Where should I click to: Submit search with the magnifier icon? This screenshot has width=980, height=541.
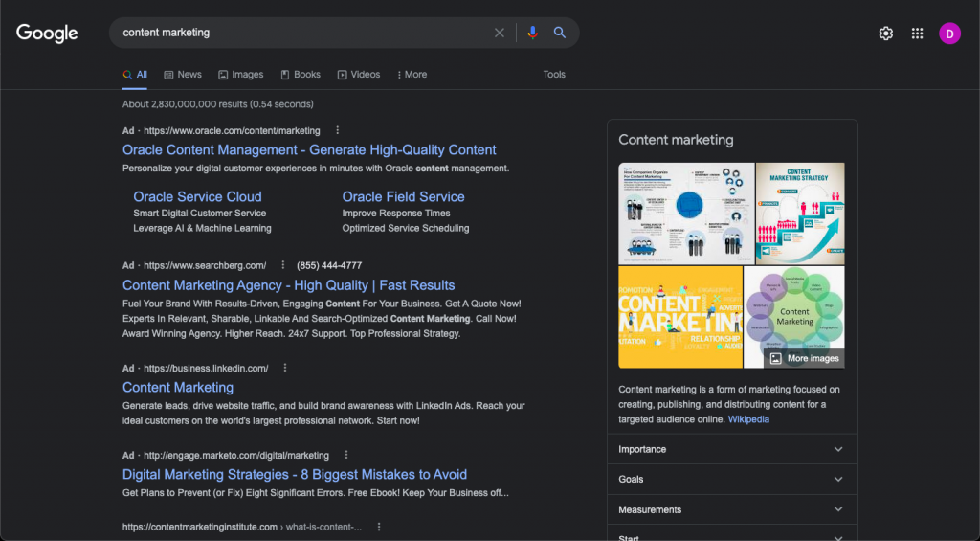click(x=560, y=33)
